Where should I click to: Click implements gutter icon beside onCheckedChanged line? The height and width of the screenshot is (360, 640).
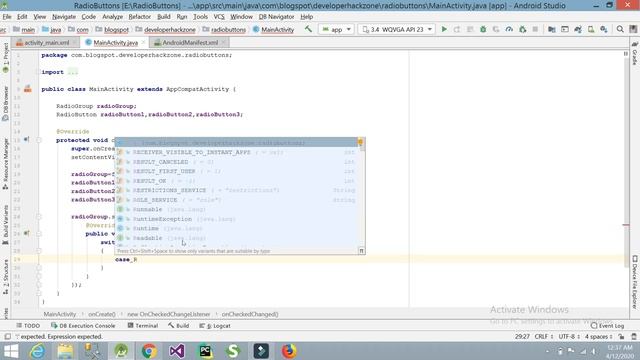(x=27, y=233)
